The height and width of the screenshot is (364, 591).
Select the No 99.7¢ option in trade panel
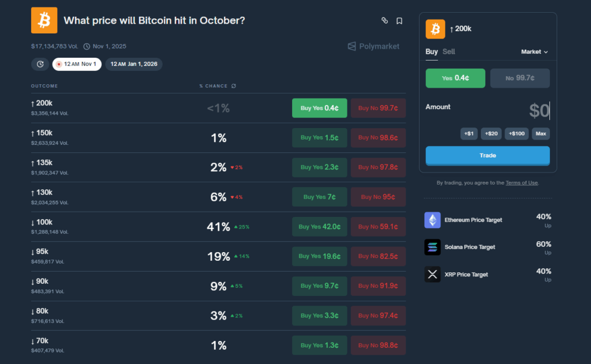(520, 78)
